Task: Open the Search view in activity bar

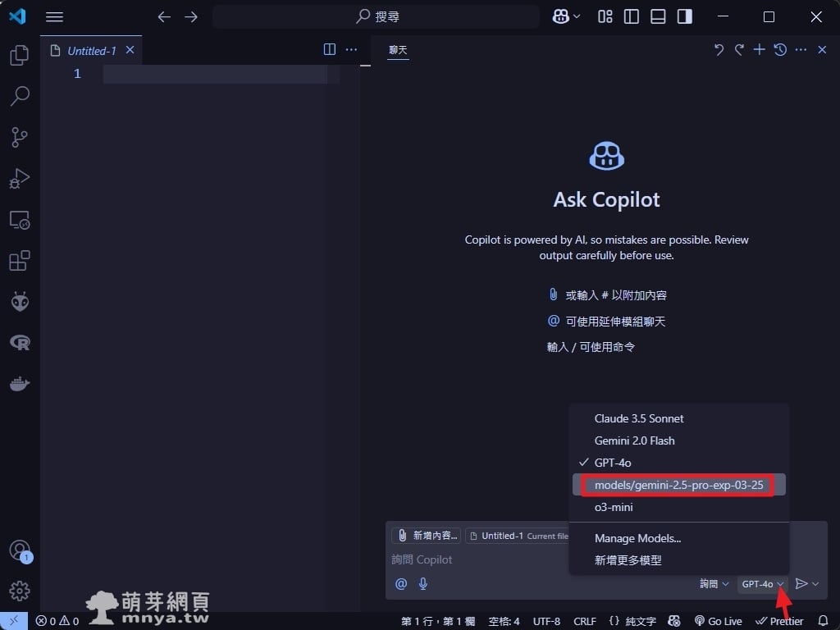Action: click(20, 96)
